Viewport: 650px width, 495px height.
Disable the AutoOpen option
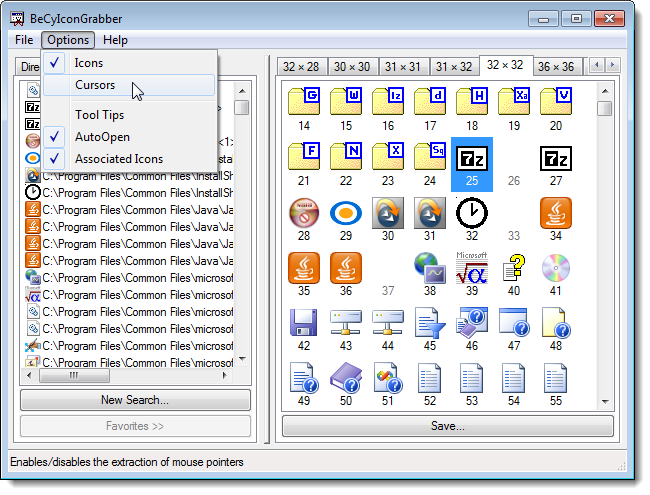[129, 137]
